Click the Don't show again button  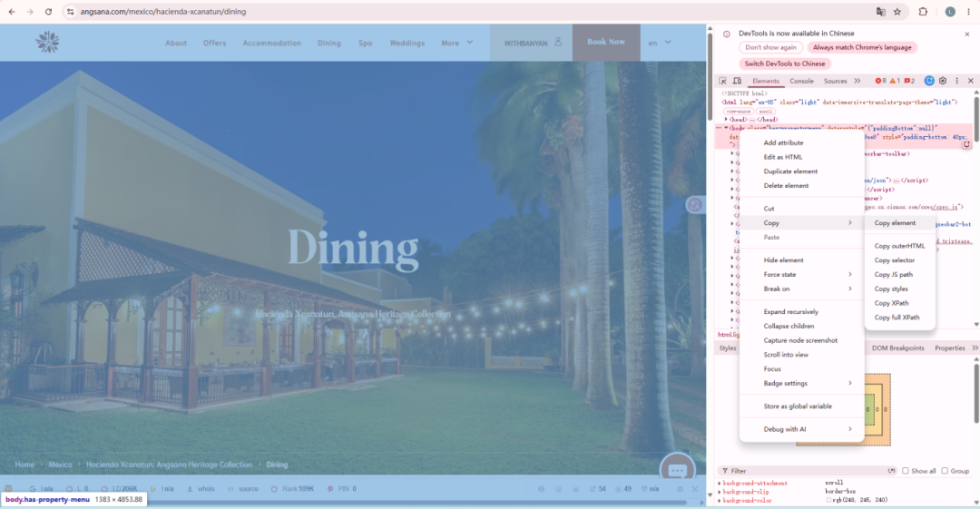(x=770, y=47)
